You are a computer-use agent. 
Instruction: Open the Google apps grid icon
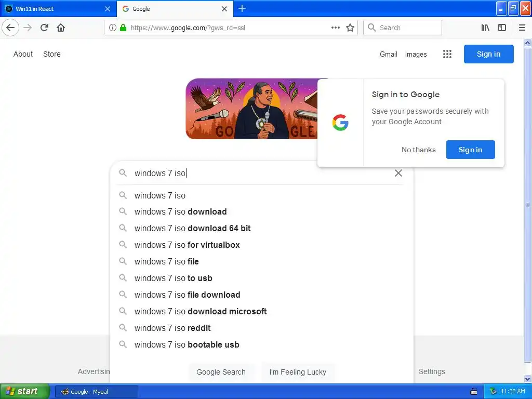[x=447, y=54]
